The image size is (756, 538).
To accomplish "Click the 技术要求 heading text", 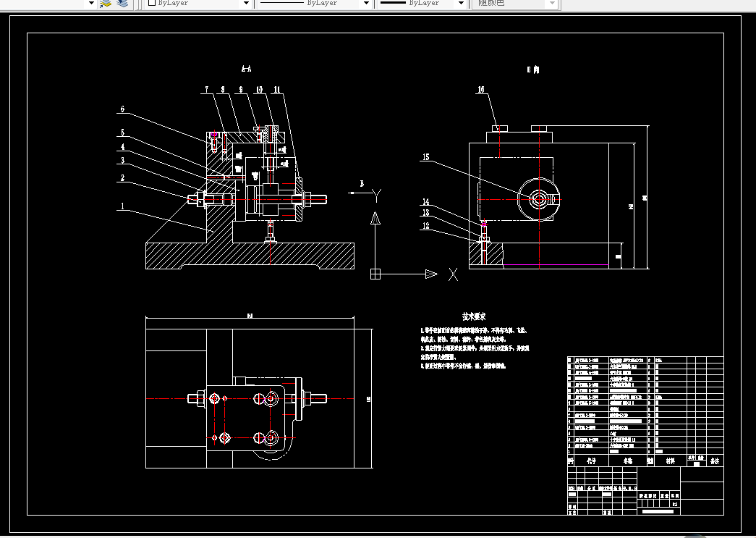I will [x=474, y=316].
